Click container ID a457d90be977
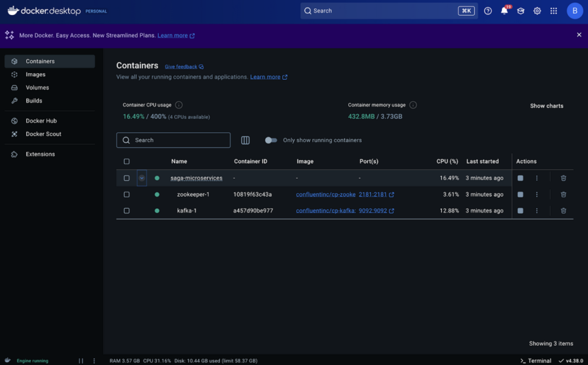This screenshot has width=588, height=365. 253,211
